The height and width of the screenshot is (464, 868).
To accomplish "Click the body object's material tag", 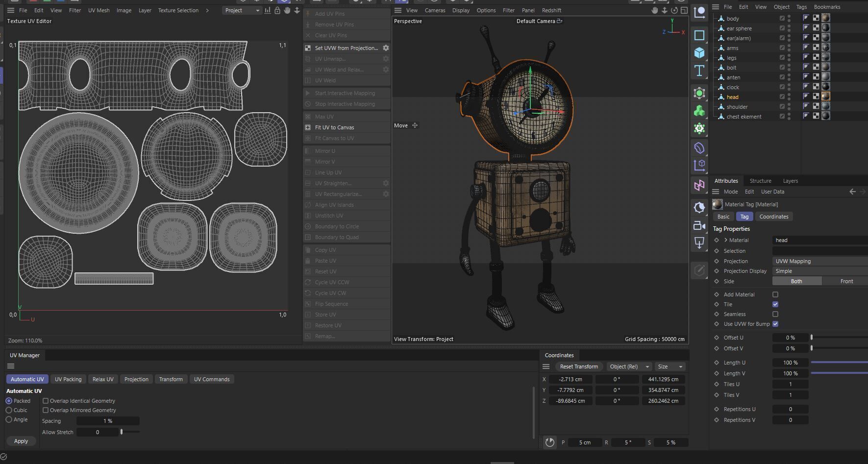I will [826, 18].
